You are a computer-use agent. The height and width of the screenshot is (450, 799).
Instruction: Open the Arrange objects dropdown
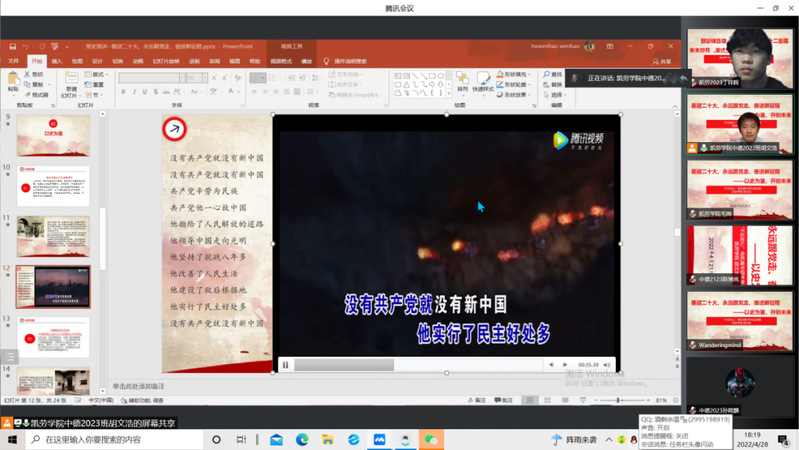[462, 84]
